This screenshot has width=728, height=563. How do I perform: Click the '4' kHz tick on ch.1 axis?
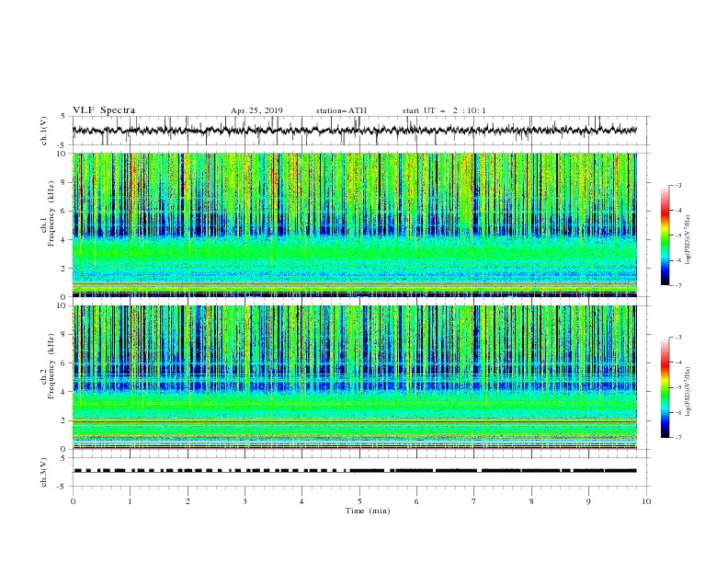click(x=64, y=240)
